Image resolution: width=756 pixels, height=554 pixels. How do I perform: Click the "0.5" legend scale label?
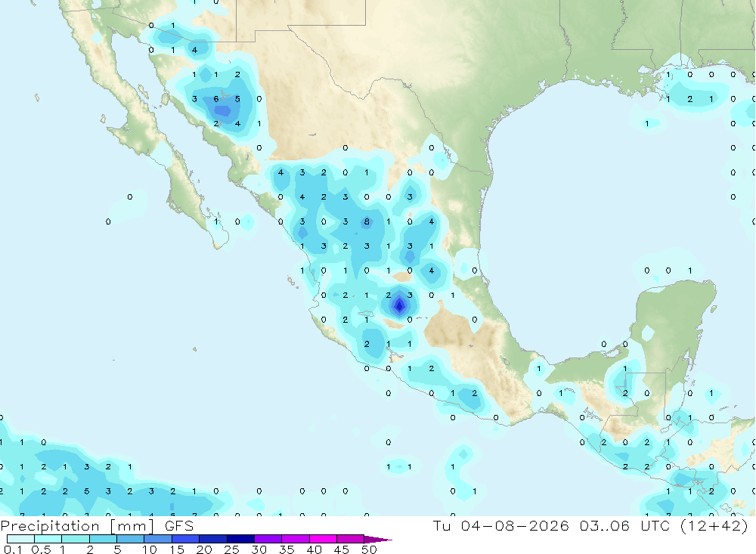point(41,549)
